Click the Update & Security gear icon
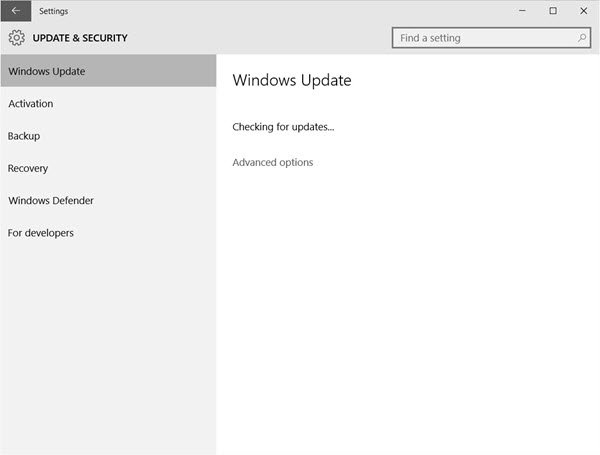This screenshot has height=455, width=600. click(x=16, y=38)
